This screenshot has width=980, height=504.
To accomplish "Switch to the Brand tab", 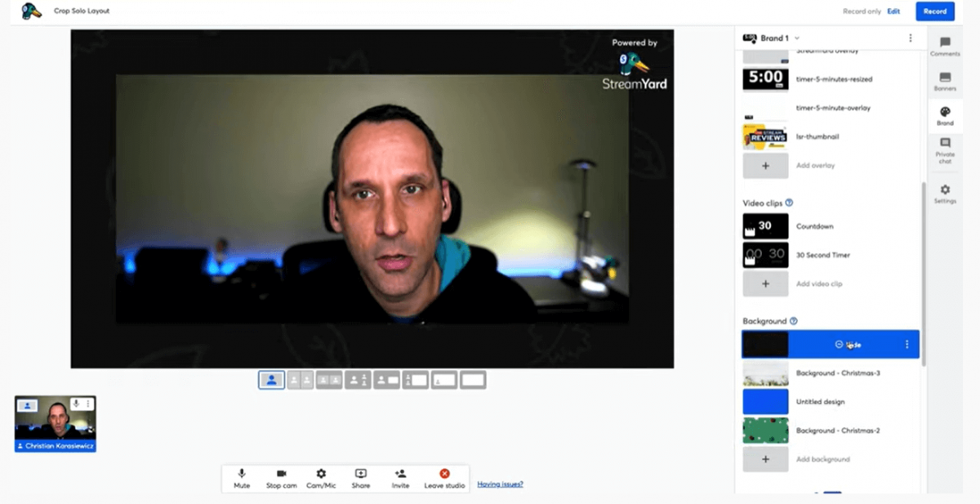I will (945, 116).
